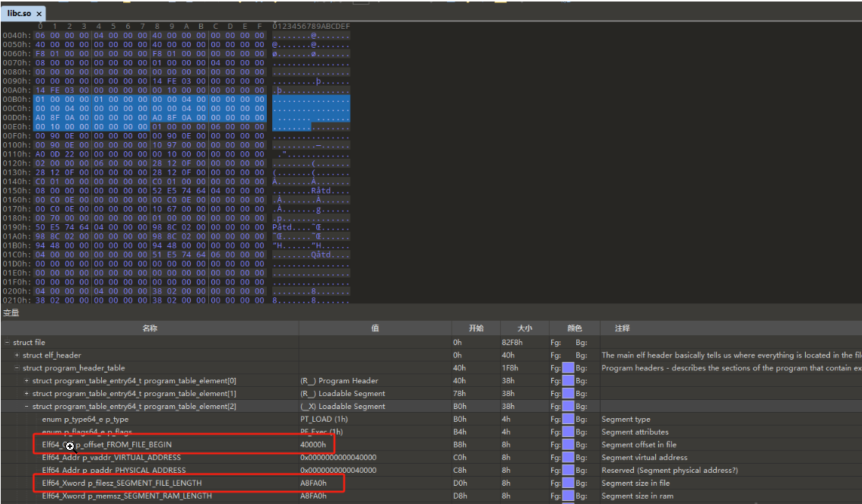The width and height of the screenshot is (862, 504).
Task: Click the hex row address 00B0h
Action: (x=17, y=99)
